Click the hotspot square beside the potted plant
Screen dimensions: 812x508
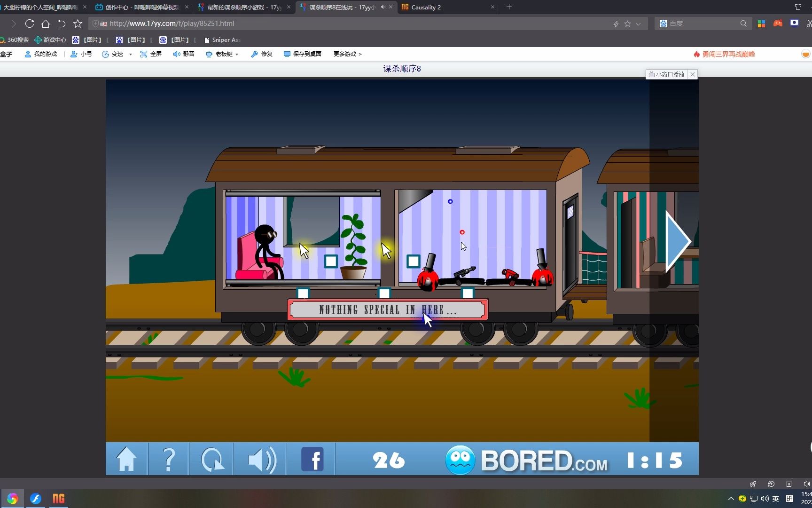(x=331, y=261)
